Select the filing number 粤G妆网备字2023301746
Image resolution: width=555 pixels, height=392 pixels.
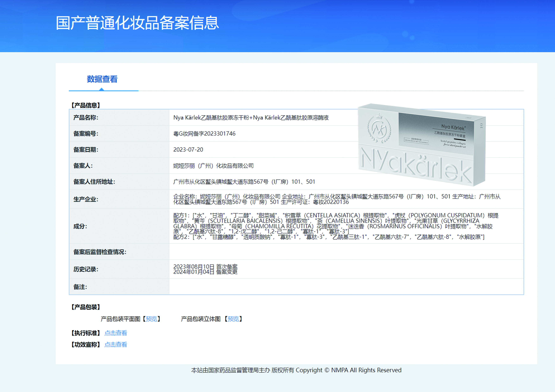(204, 134)
